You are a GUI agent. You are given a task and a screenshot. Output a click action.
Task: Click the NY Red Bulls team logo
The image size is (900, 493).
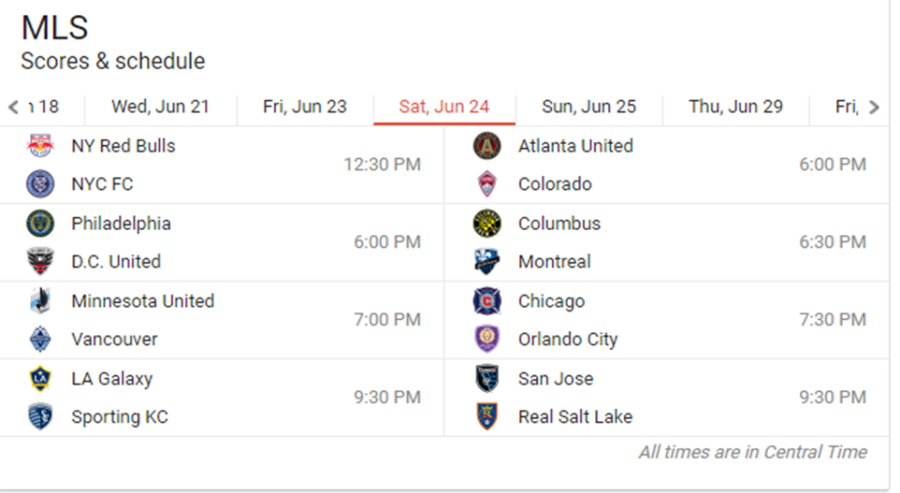tap(40, 146)
